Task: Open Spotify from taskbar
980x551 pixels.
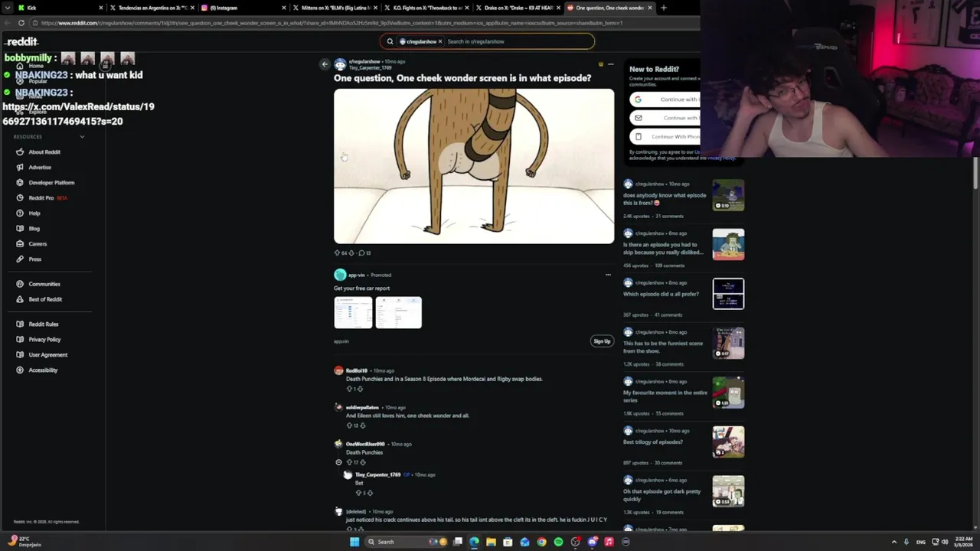Action: point(558,542)
